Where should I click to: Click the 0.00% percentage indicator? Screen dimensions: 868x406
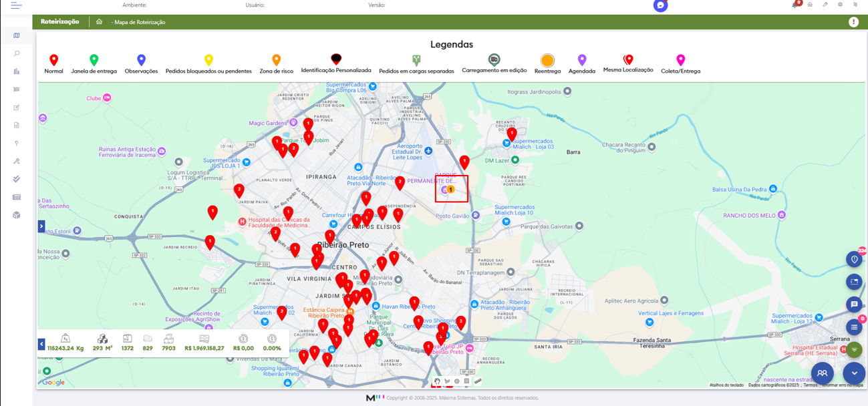click(x=272, y=348)
